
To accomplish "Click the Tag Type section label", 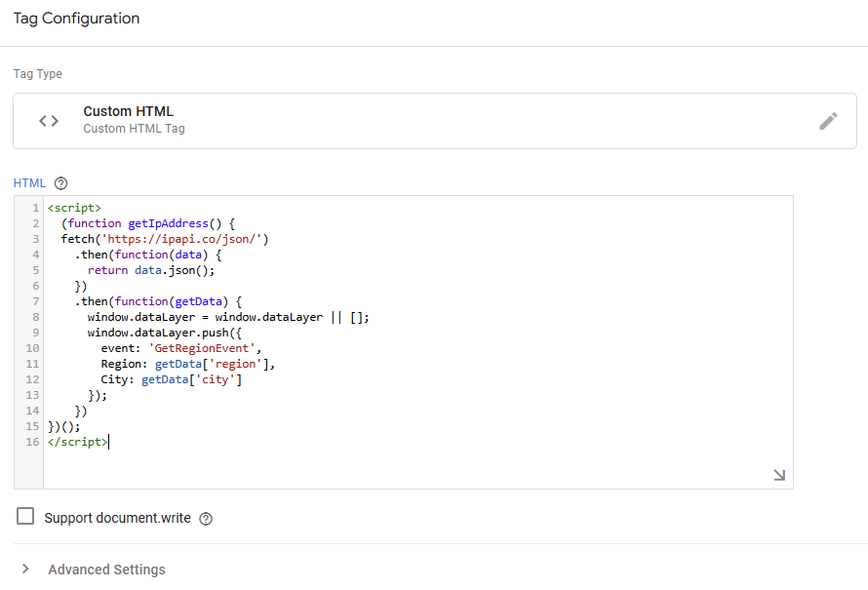I will [x=38, y=73].
